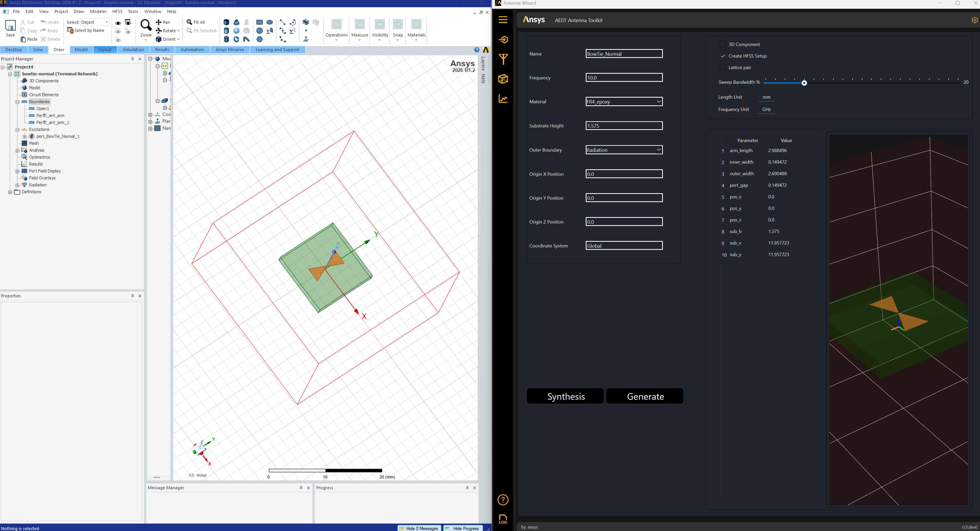Open the Tools menu
Screen dimensions: 980x531
[x=133, y=11]
